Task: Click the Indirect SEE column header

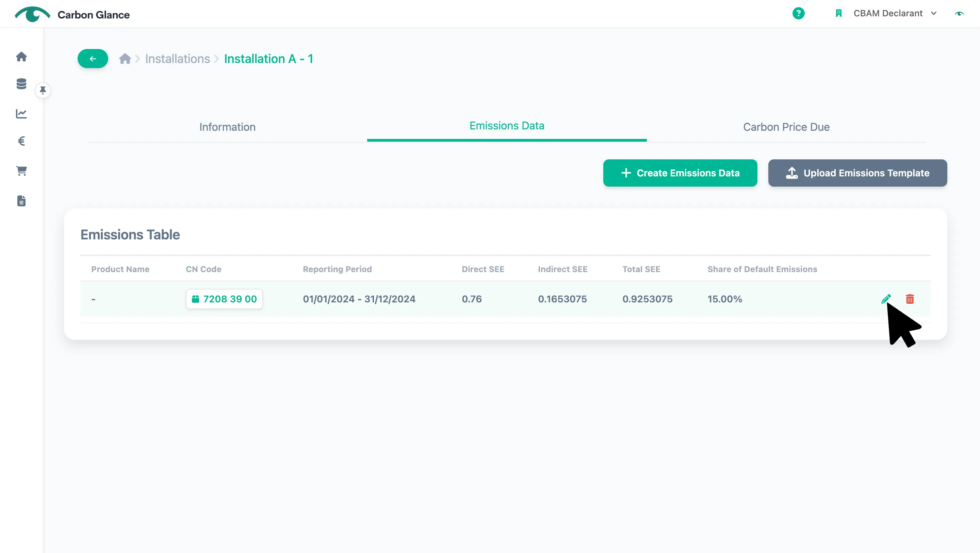Action: [562, 269]
